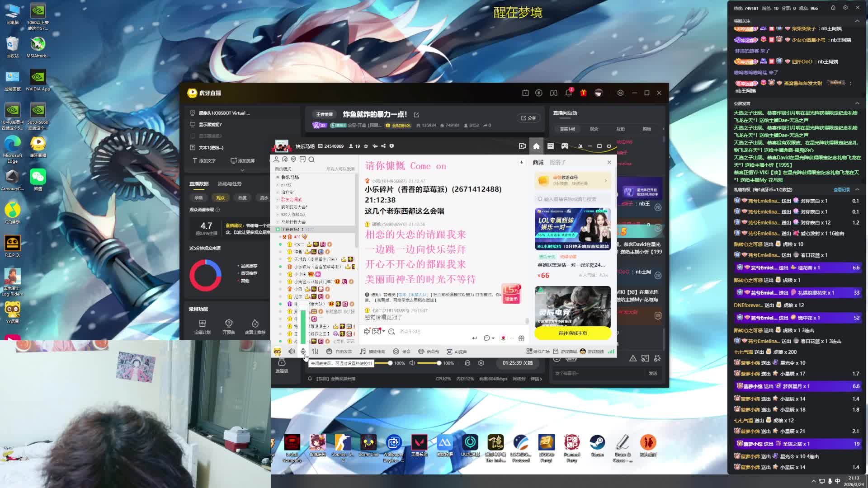Click the yellow 前往商城主页 button
Screen dimensions: 868x488
pos(572,333)
